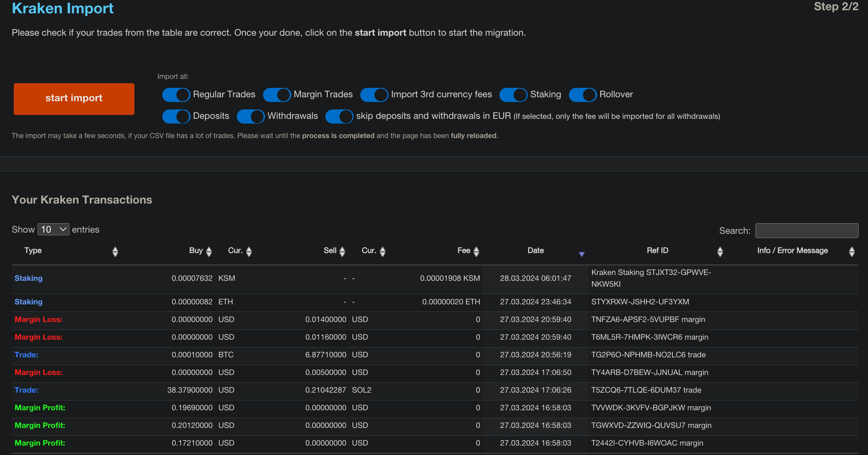
Task: Sort by Ref ID column arrows
Action: (x=720, y=251)
